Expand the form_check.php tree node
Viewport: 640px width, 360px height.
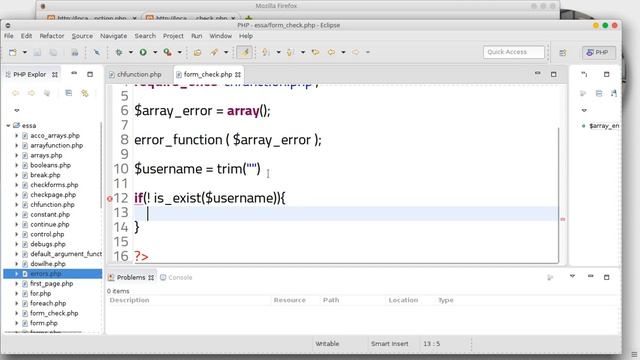[16, 313]
